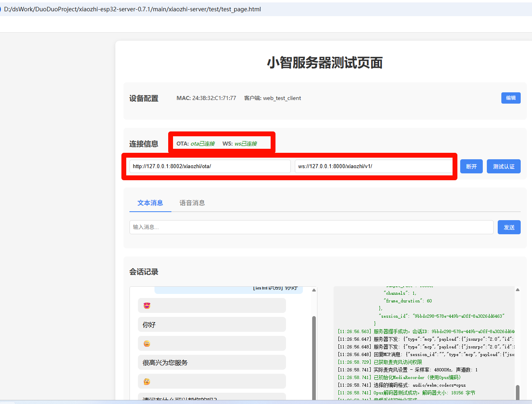Click the 选择的编码格式 log line
Screen dimensions: 532x404
coord(402,385)
